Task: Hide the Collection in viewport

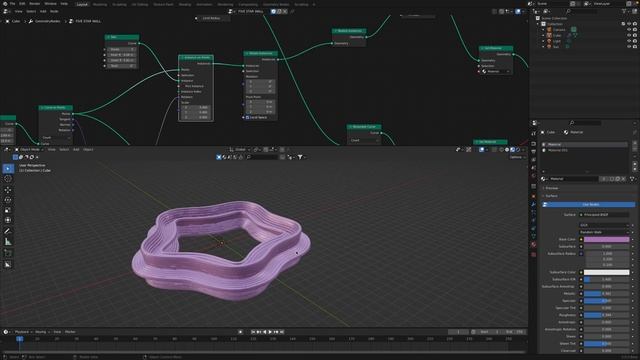Action: click(x=629, y=24)
